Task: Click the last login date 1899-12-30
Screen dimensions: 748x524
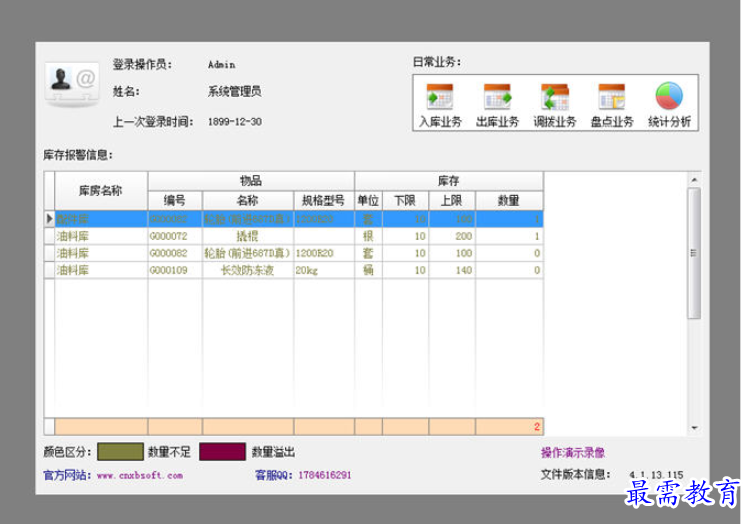Action: coord(235,122)
